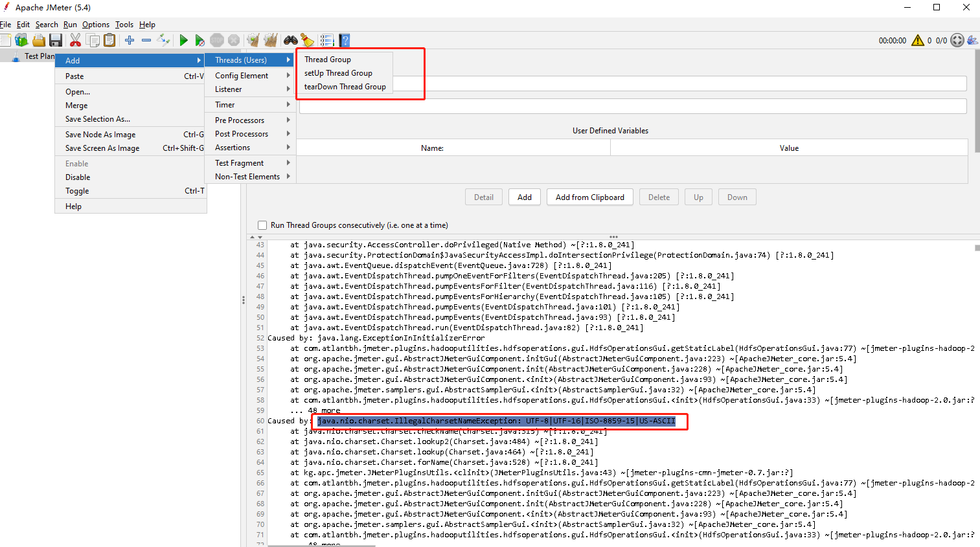The height and width of the screenshot is (547, 980).
Task: Click the Help question-mark toolbar icon
Action: pyautogui.click(x=345, y=40)
